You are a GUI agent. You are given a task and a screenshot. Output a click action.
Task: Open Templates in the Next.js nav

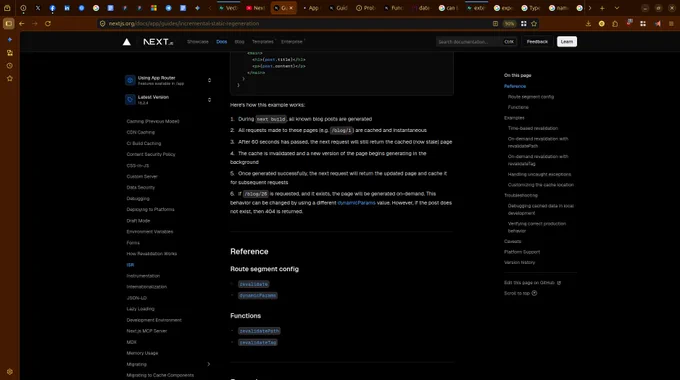pos(263,42)
